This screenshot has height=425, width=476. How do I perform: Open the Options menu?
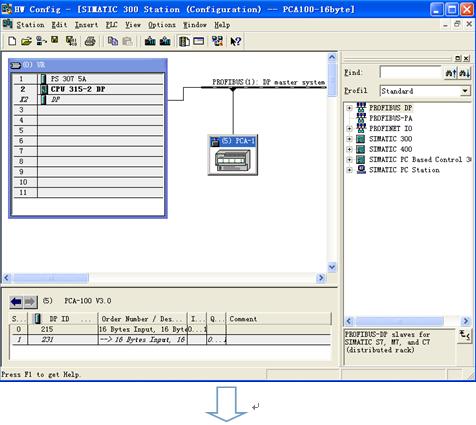point(162,25)
